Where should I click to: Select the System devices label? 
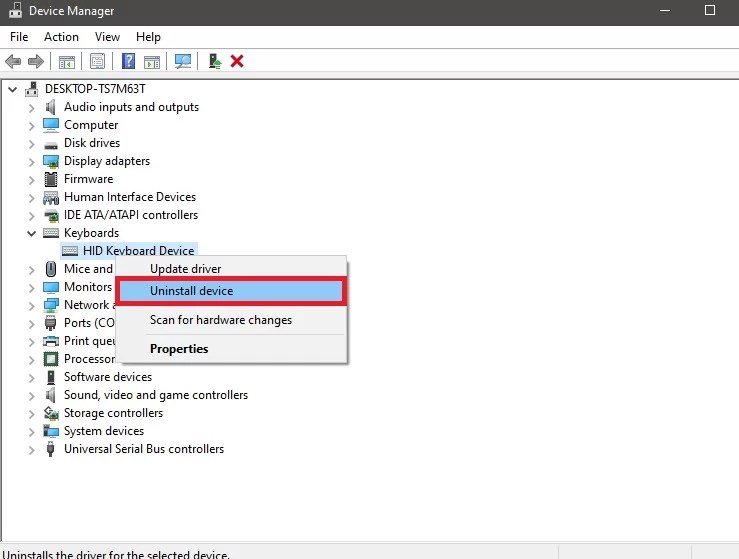point(104,431)
